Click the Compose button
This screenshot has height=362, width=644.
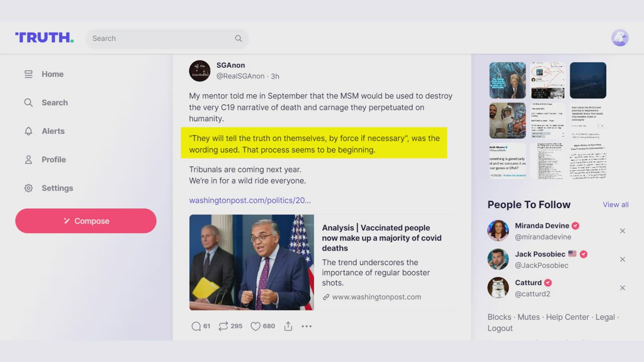pos(86,221)
